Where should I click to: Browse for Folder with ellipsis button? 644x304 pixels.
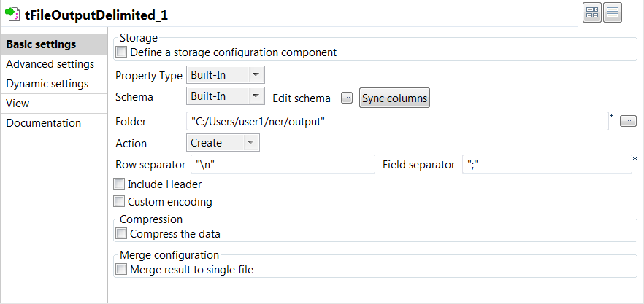628,122
